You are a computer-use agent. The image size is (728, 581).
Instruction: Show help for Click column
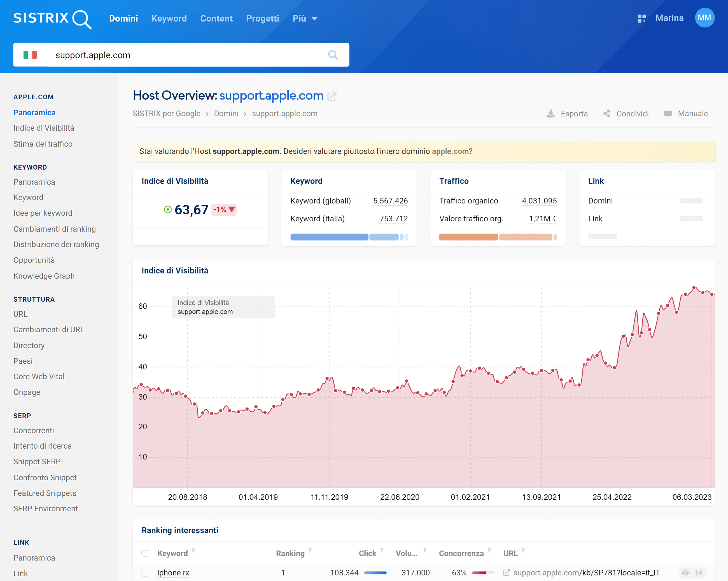pyautogui.click(x=382, y=550)
